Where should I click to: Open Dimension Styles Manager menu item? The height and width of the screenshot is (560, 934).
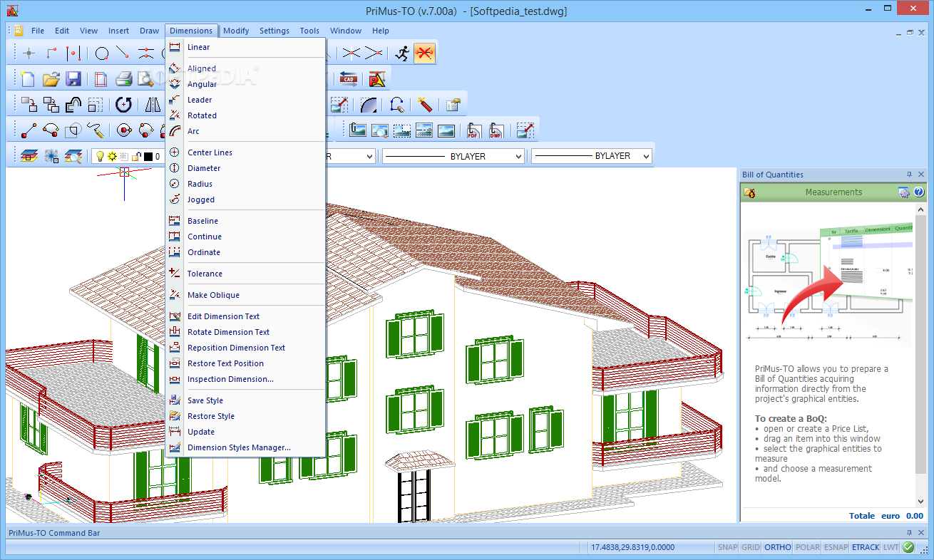tap(245, 447)
